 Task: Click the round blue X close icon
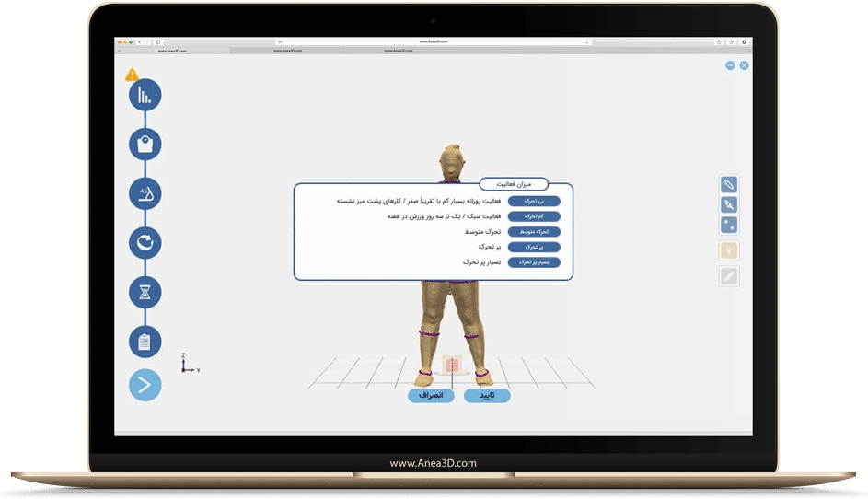click(744, 65)
